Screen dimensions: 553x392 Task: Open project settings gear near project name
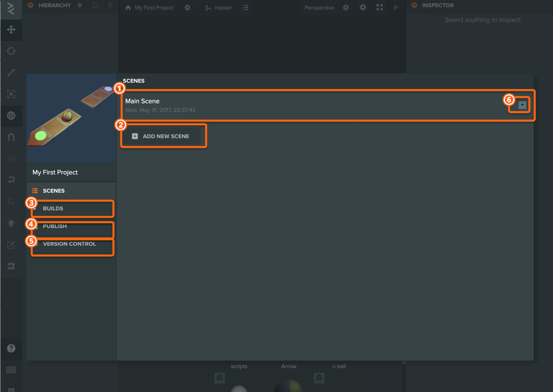(187, 8)
